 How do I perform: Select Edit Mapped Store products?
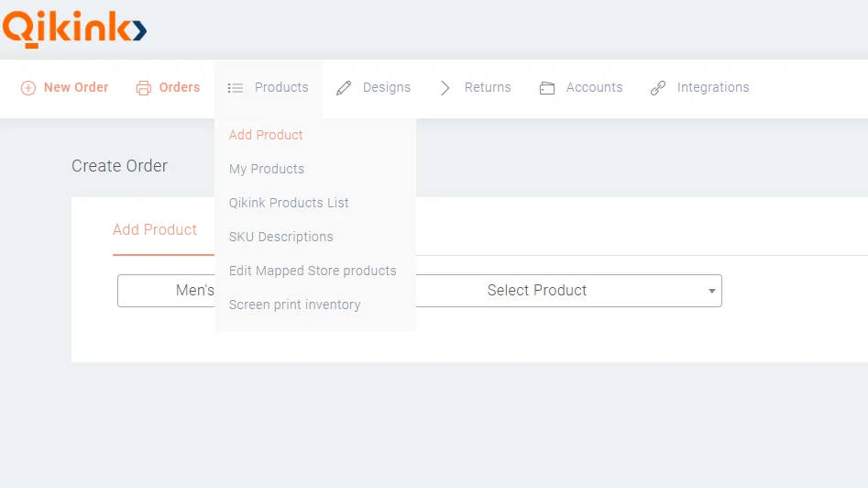[313, 271]
